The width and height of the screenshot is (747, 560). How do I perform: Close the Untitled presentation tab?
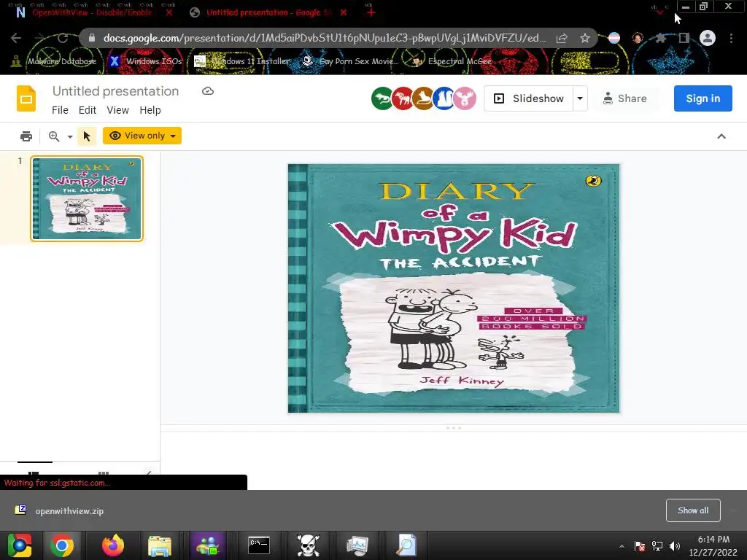point(344,12)
